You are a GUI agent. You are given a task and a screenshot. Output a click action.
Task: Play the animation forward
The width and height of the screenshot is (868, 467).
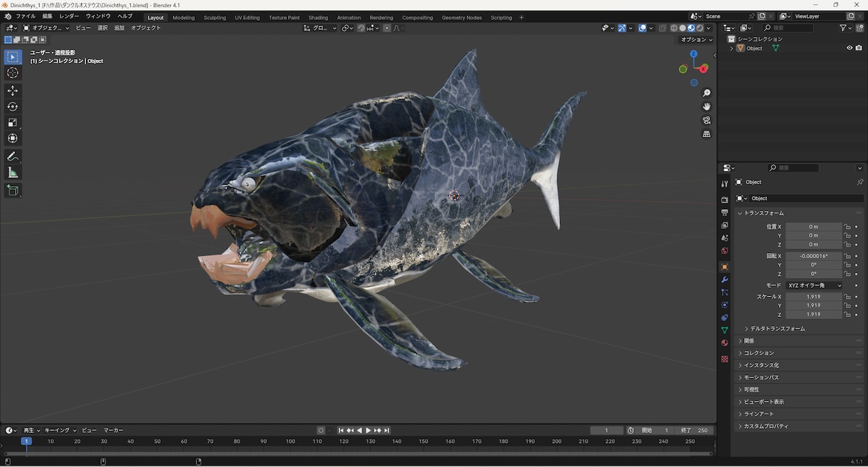368,430
